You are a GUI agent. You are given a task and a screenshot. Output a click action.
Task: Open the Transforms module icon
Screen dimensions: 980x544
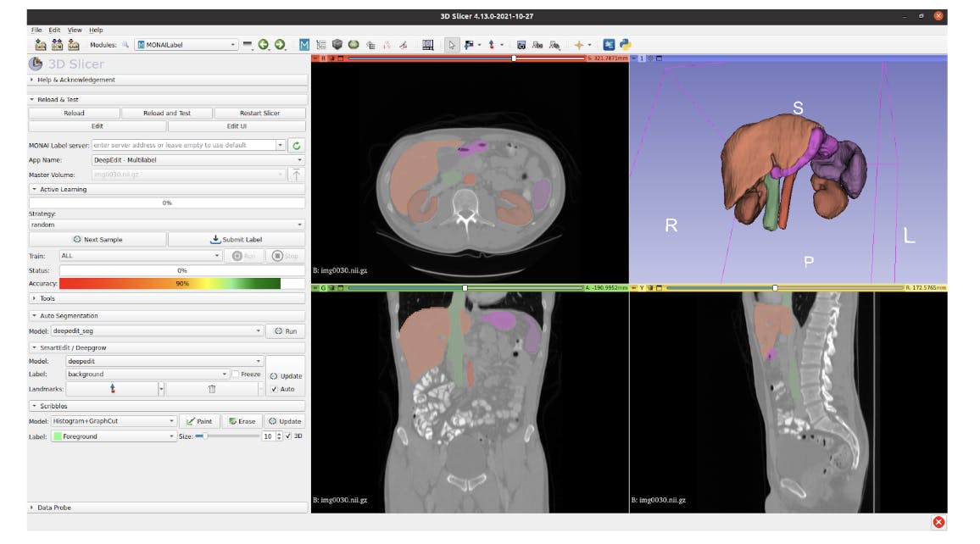[x=370, y=44]
